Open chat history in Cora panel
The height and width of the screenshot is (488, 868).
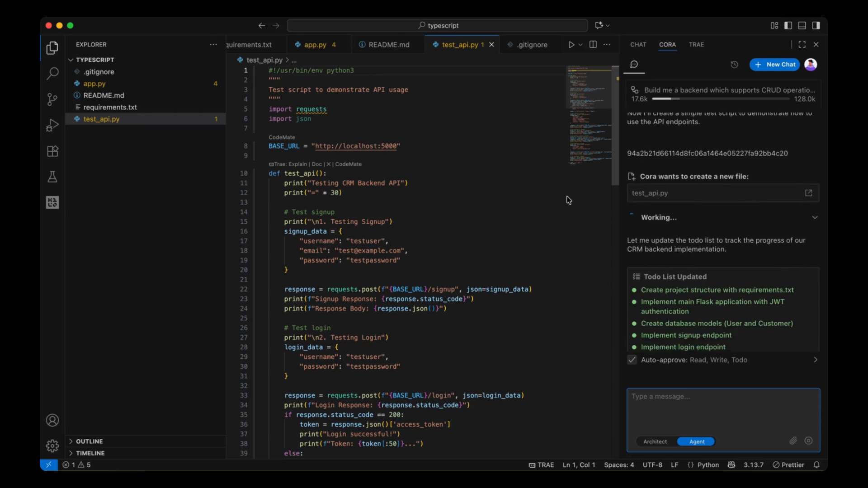pyautogui.click(x=734, y=65)
